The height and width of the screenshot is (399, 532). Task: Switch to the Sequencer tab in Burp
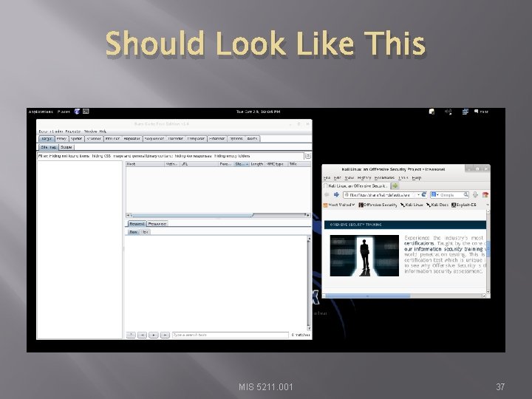click(154, 139)
